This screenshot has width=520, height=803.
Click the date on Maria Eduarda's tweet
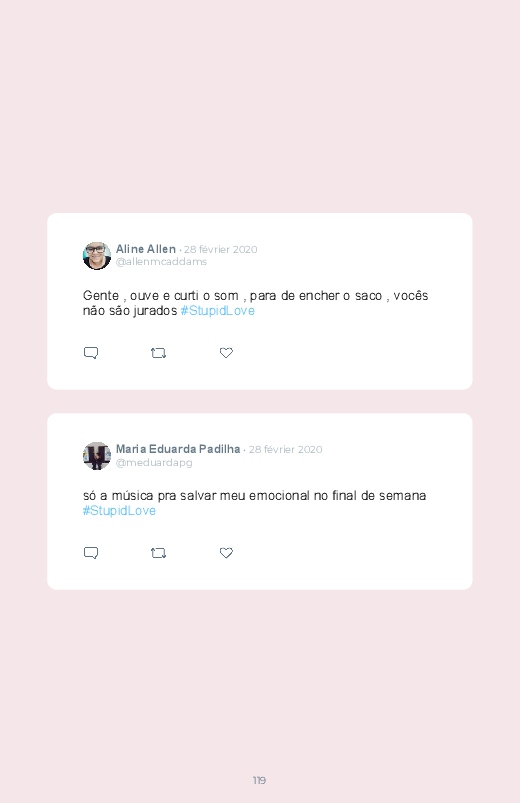point(285,450)
